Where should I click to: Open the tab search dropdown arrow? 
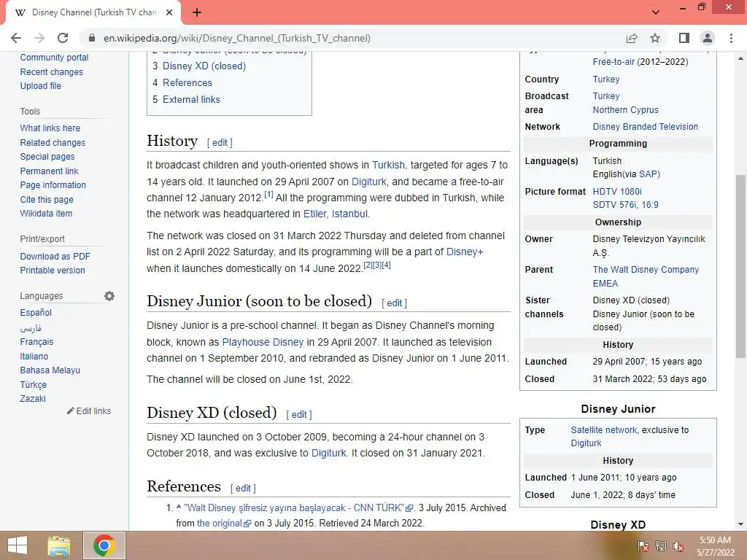[x=656, y=12]
